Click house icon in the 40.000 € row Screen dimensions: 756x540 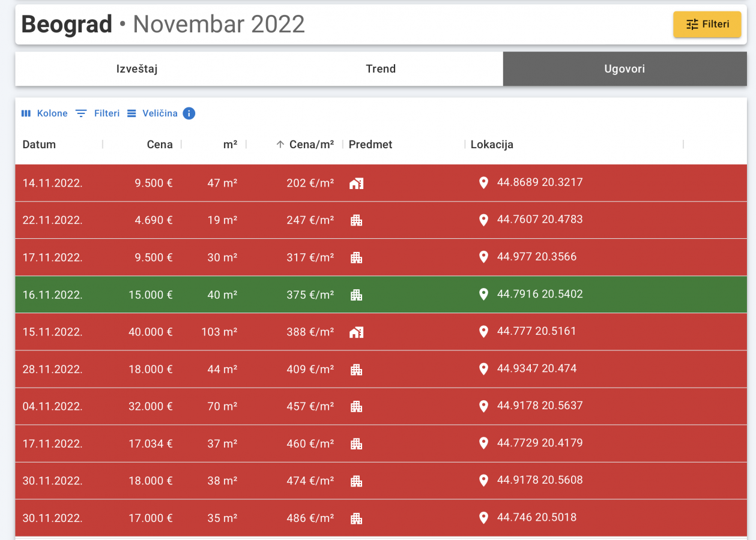pyautogui.click(x=356, y=332)
